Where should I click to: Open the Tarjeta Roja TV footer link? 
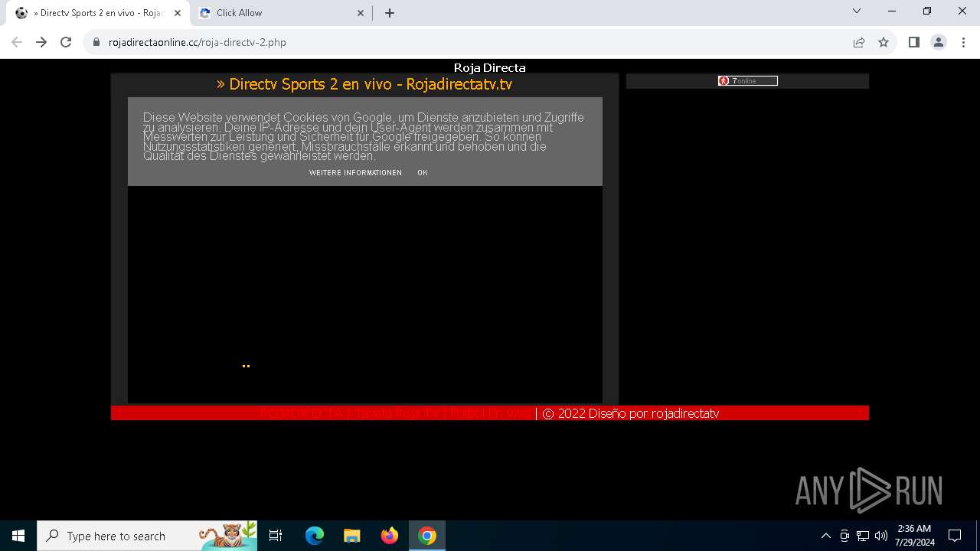point(397,413)
